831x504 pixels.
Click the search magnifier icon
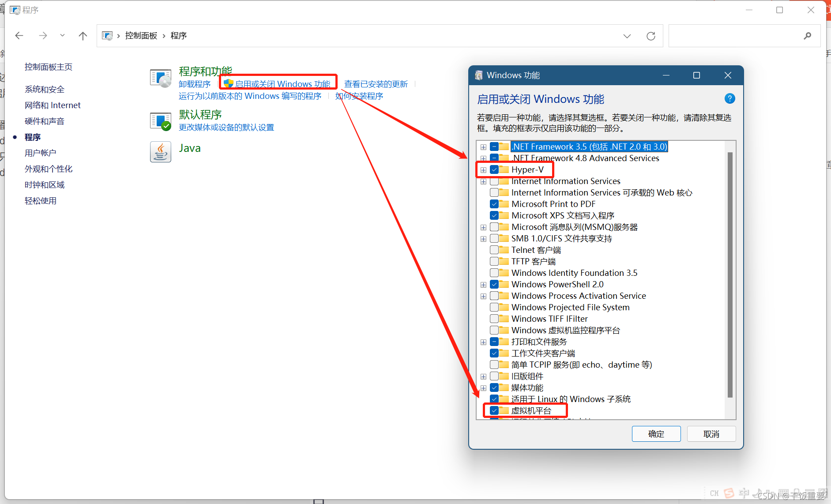click(808, 36)
